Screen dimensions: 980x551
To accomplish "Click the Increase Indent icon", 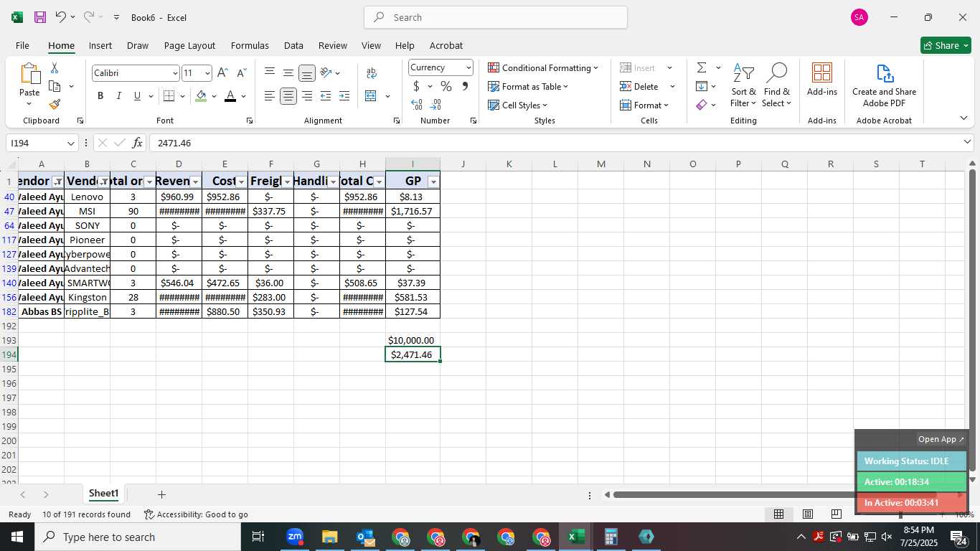I will (x=344, y=96).
